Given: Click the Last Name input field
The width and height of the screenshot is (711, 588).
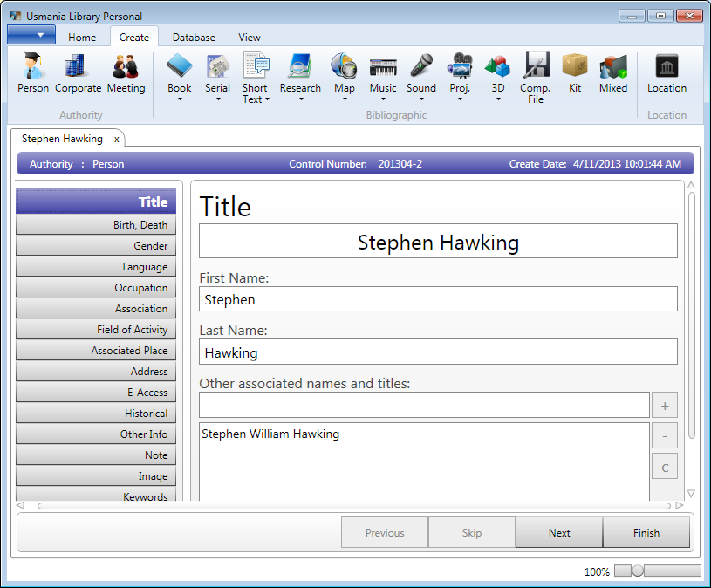Looking at the screenshot, I should point(438,352).
